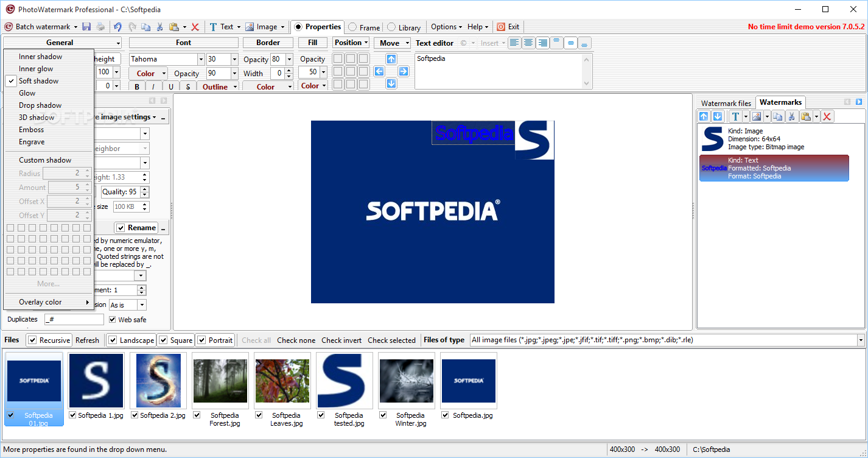Align text right in Text editor
Image resolution: width=868 pixels, height=458 pixels.
point(542,43)
